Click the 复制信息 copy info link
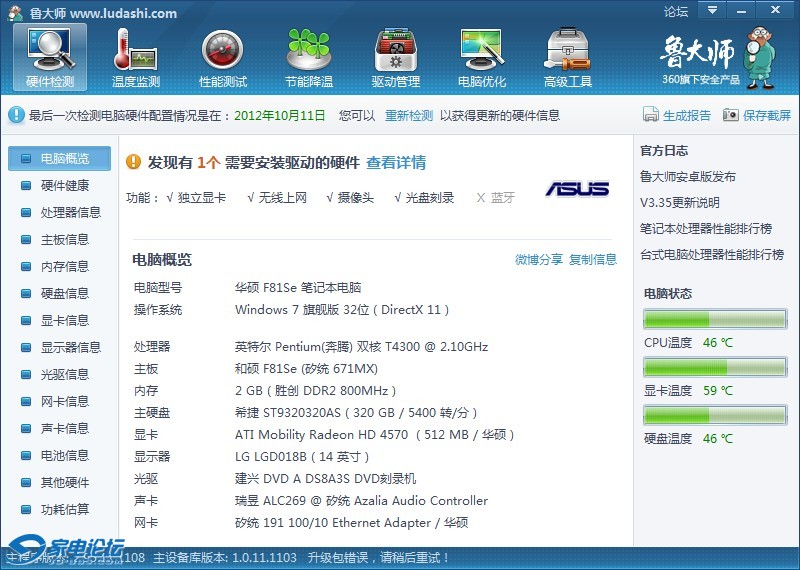This screenshot has width=800, height=570. point(593,259)
